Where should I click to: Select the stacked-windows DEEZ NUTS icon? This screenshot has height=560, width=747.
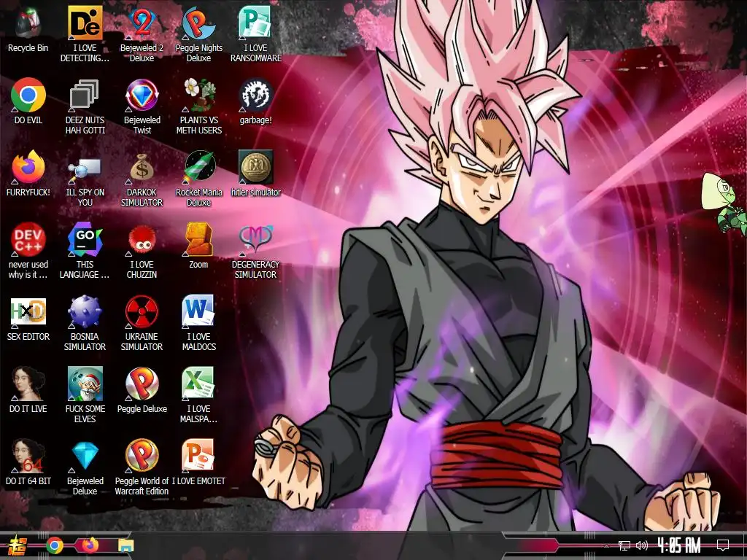(85, 96)
